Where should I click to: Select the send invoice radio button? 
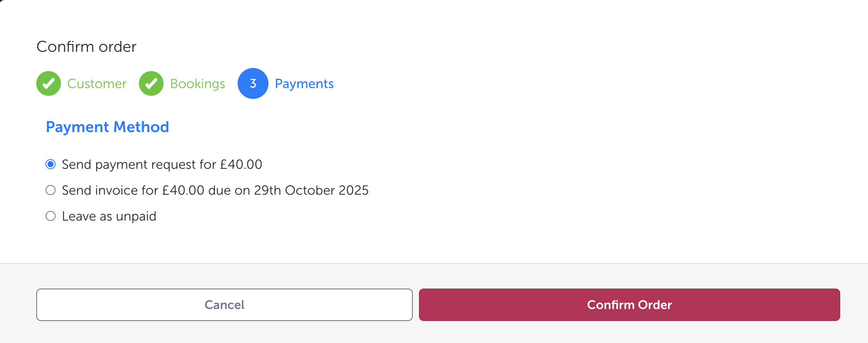pyautogui.click(x=51, y=190)
